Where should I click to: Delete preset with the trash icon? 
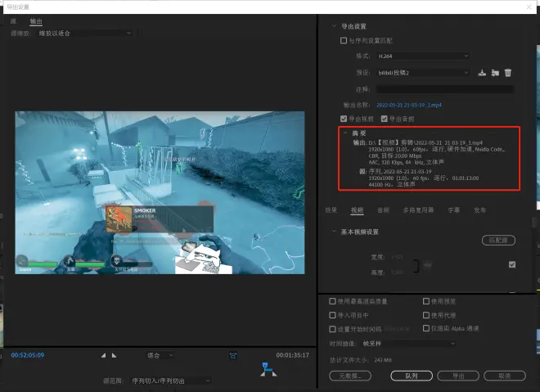click(508, 73)
